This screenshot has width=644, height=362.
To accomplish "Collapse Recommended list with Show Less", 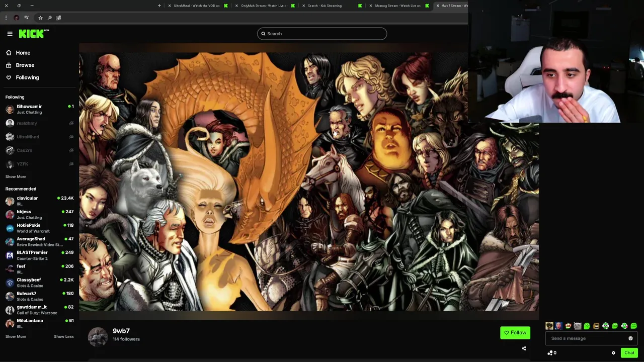I will 63,336.
